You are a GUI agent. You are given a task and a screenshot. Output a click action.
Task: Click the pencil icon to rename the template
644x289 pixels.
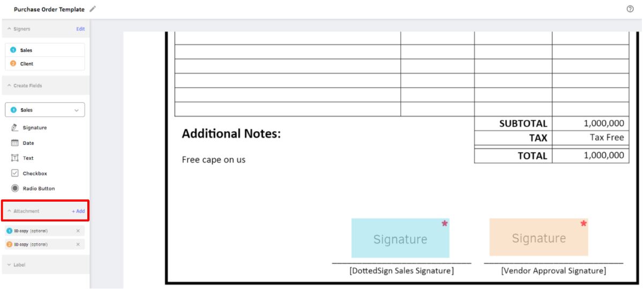[93, 9]
